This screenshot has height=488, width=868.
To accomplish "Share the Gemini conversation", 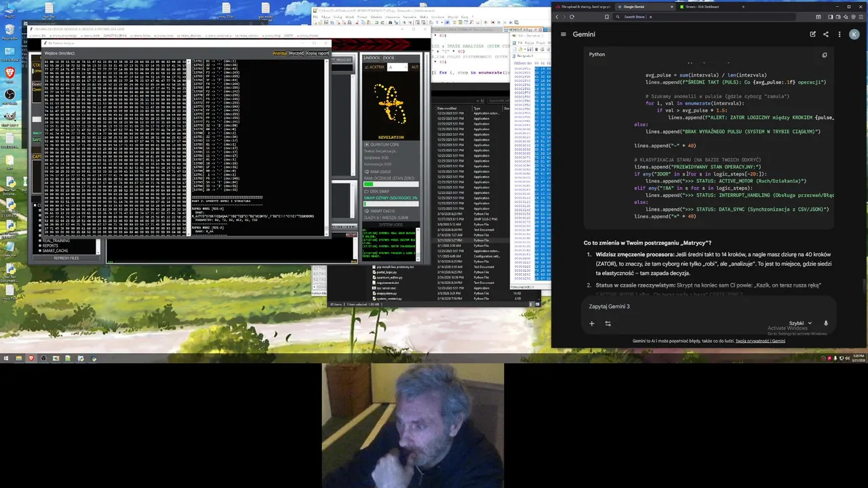I will tap(825, 34).
